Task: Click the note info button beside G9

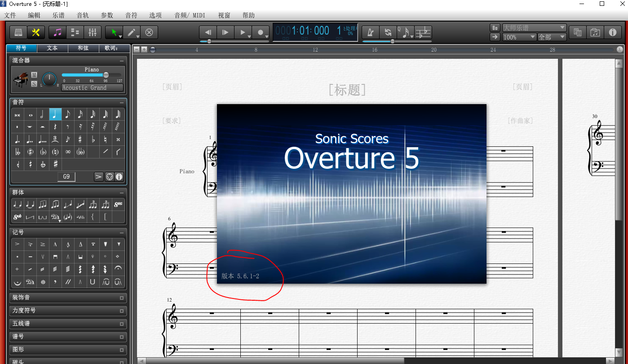Action: 119,177
